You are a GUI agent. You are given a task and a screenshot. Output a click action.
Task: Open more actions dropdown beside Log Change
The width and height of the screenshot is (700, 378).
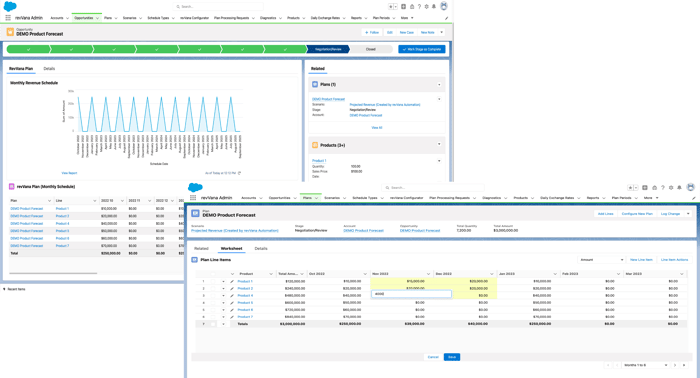[x=688, y=214]
